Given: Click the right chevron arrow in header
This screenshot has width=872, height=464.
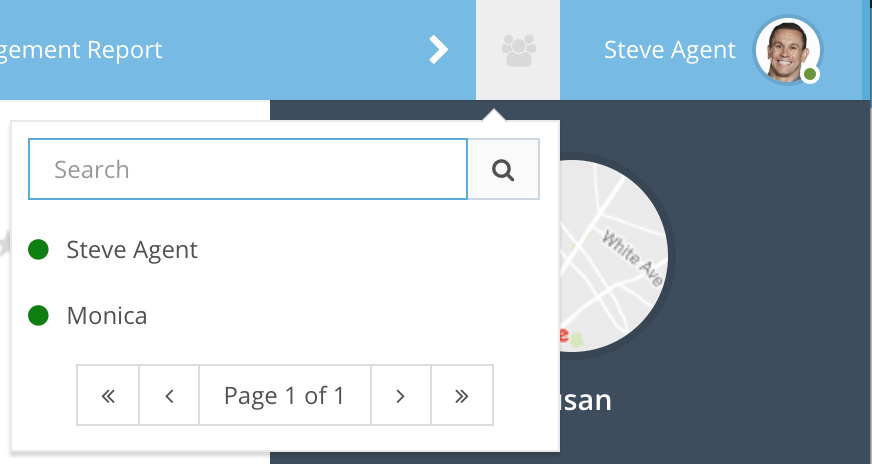Looking at the screenshot, I should (x=438, y=50).
